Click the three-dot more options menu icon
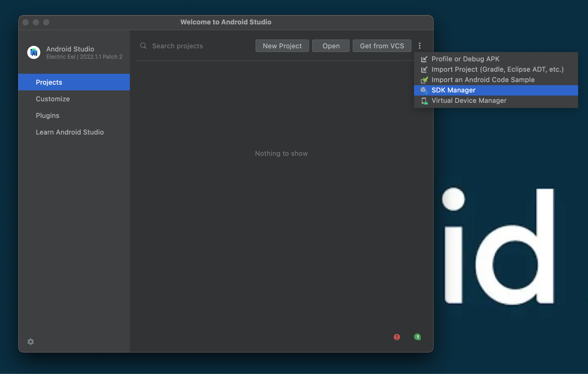Viewport: 588px width, 374px height. (x=419, y=46)
